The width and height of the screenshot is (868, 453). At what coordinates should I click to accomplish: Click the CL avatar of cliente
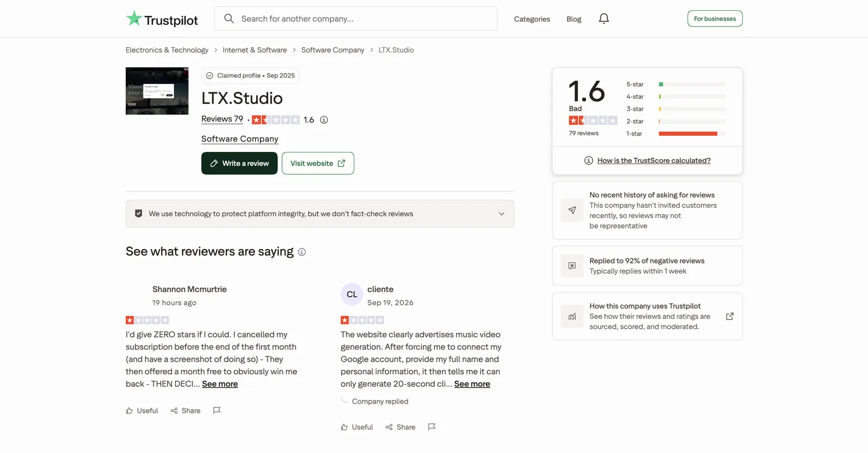[352, 295]
